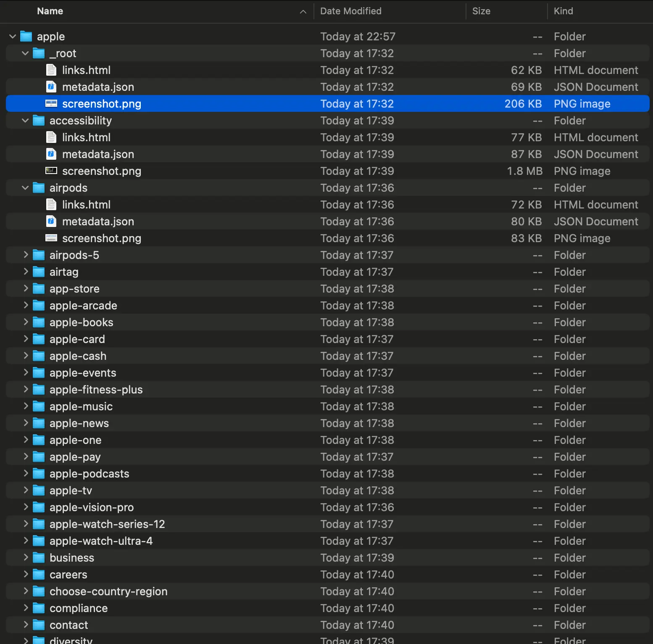
Task: Click the 1.8 MB screenshot.png thumbnail icon
Action: (x=51, y=171)
